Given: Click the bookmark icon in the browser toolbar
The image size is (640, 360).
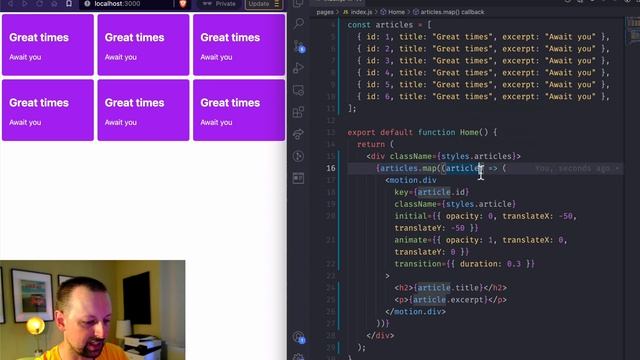Looking at the screenshot, I should click(69, 4).
